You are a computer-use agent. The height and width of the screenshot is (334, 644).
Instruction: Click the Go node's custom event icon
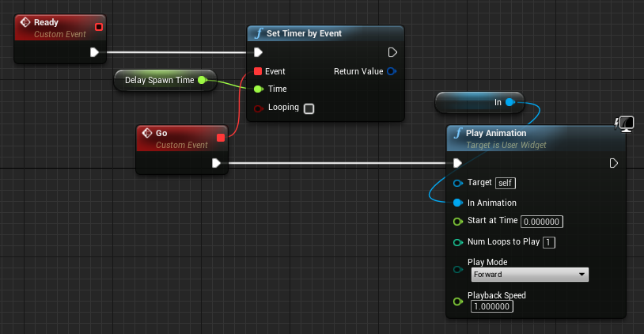[x=147, y=133]
